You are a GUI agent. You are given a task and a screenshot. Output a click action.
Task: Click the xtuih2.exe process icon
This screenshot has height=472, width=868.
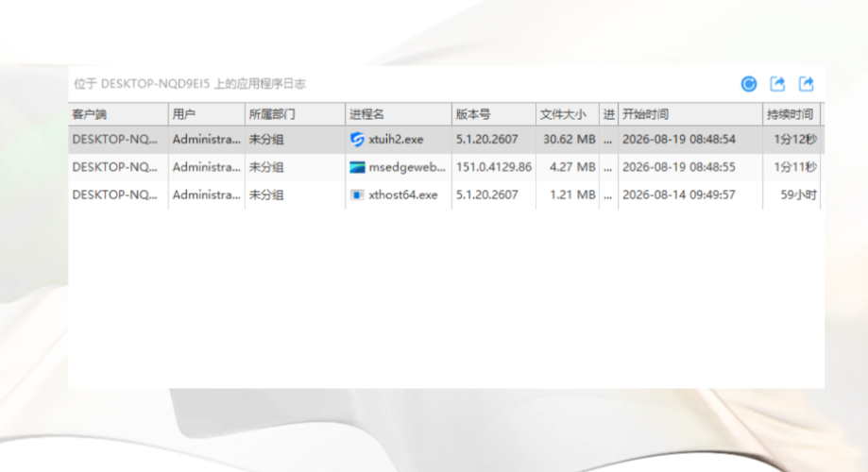coord(357,140)
